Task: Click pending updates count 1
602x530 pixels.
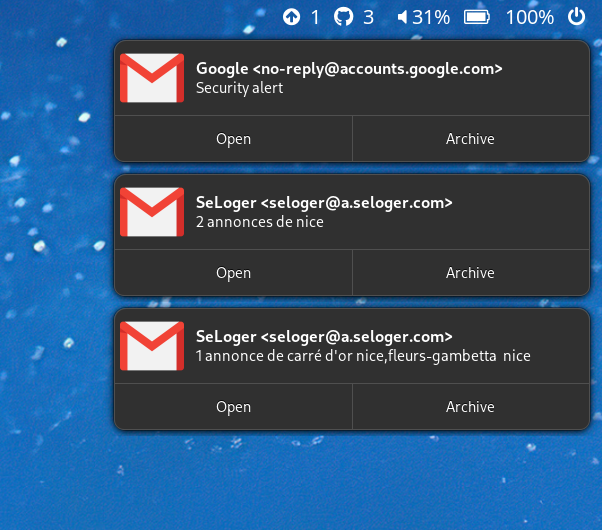Action: click(x=315, y=17)
